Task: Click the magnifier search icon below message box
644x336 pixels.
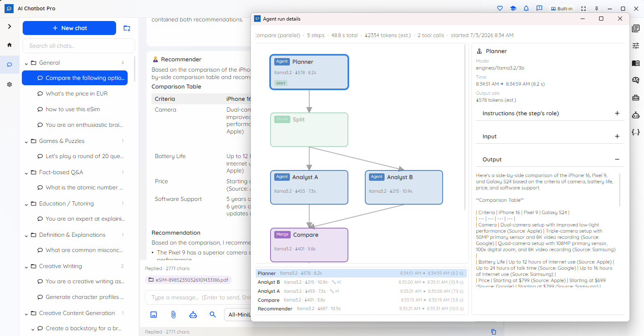Action: click(213, 315)
